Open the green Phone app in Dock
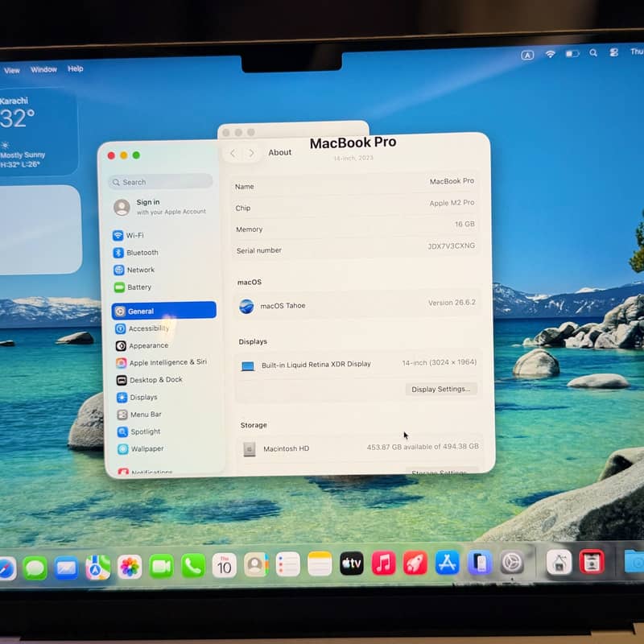The image size is (644, 644). [192, 566]
